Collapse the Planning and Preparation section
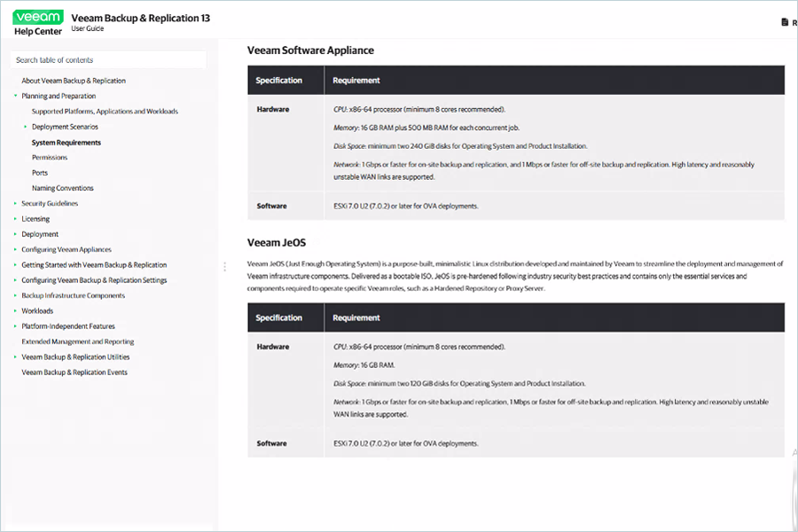The width and height of the screenshot is (798, 532). tap(15, 96)
